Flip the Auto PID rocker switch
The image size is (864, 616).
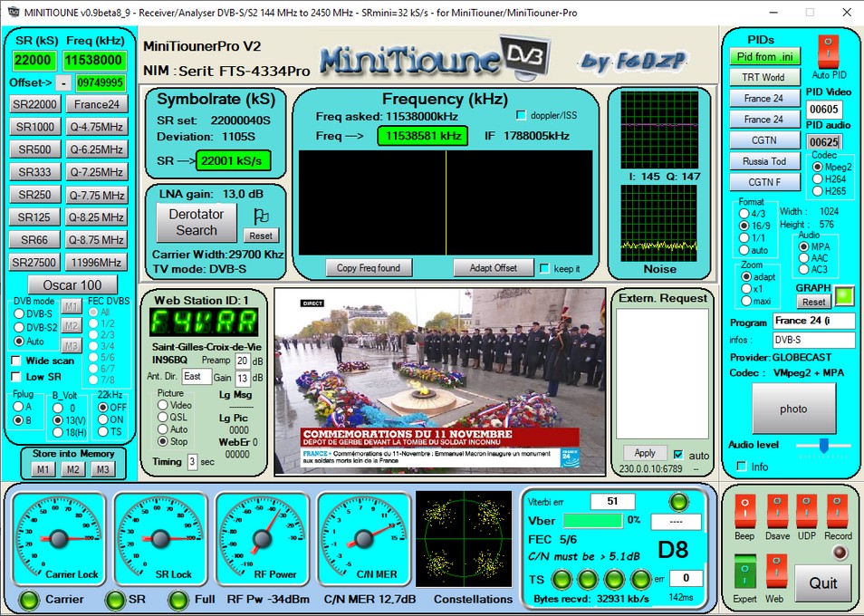pos(825,52)
